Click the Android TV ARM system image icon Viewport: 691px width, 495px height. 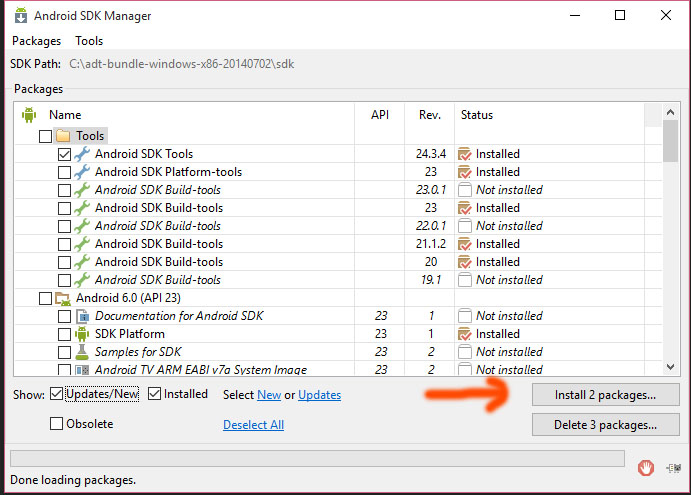tap(82, 370)
